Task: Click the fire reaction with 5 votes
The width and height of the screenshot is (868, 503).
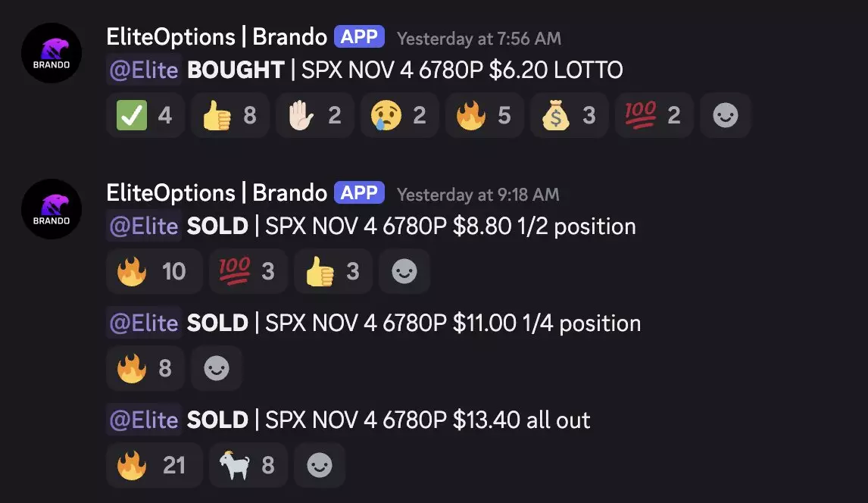Action: click(x=484, y=115)
